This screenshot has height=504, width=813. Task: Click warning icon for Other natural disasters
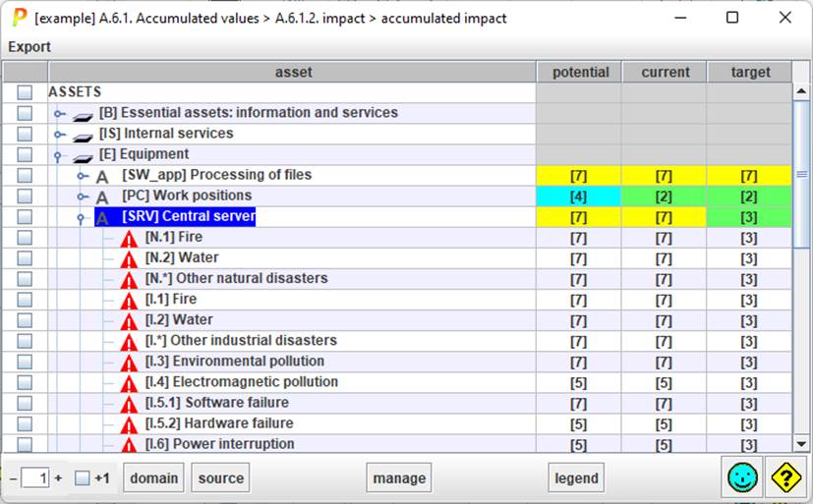129,280
